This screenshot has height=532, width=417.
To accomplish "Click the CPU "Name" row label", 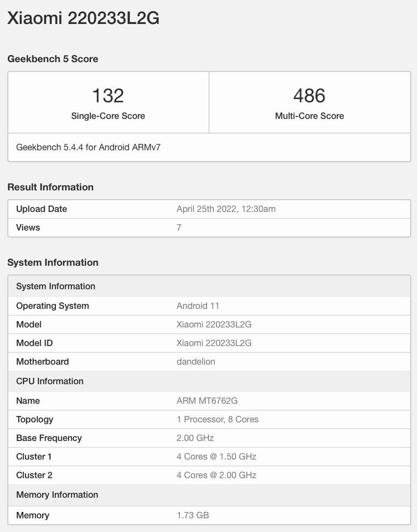I will click(28, 401).
